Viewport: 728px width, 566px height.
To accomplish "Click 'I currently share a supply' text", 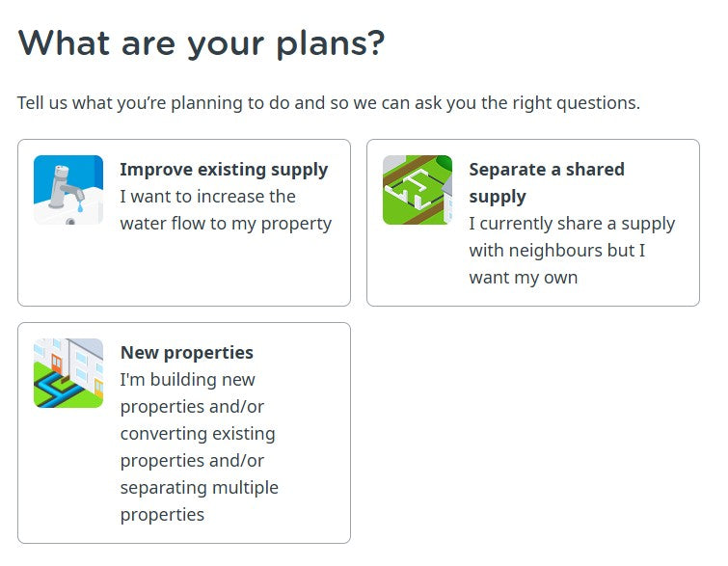I will (572, 224).
